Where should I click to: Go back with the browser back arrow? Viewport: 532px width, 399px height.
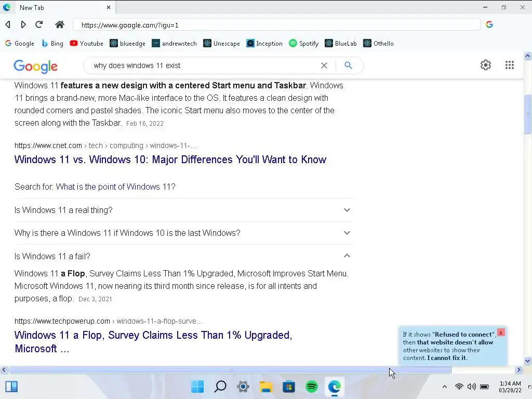pyautogui.click(x=8, y=24)
